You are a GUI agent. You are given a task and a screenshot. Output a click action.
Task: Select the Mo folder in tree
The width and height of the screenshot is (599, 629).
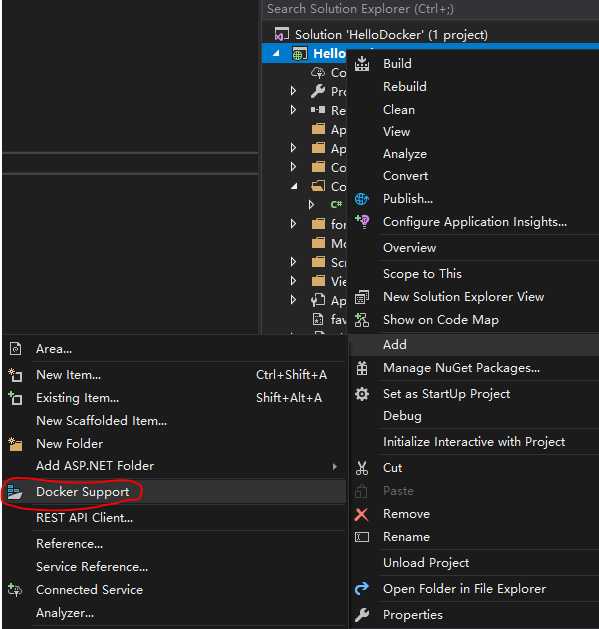329,243
